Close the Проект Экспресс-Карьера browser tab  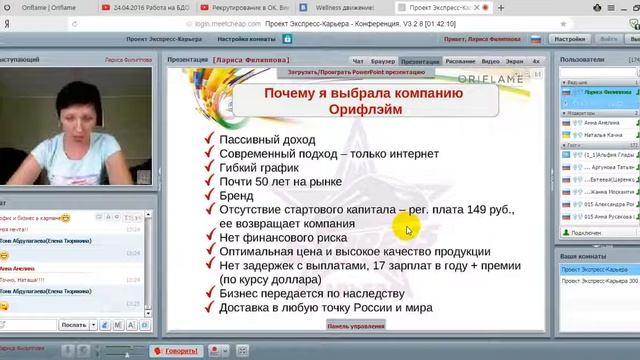[476, 8]
